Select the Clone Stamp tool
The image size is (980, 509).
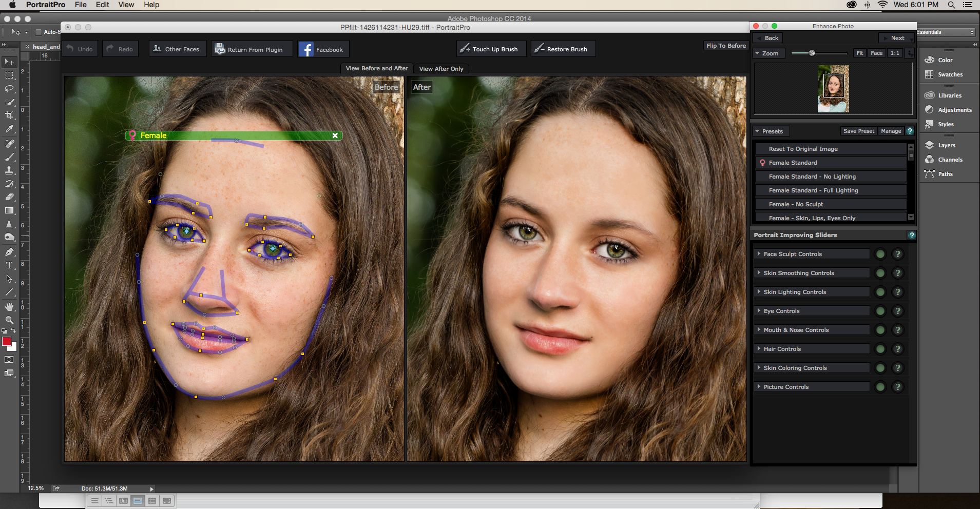[9, 170]
